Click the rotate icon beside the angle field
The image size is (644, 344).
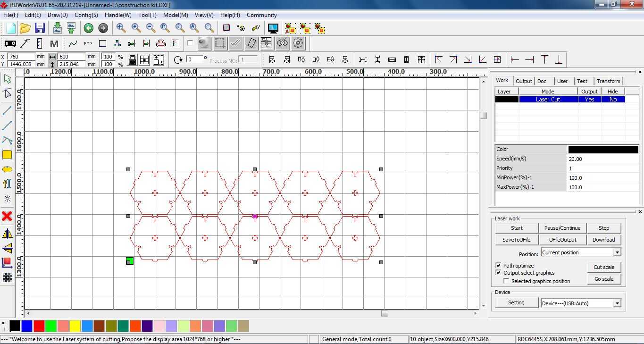pos(178,60)
